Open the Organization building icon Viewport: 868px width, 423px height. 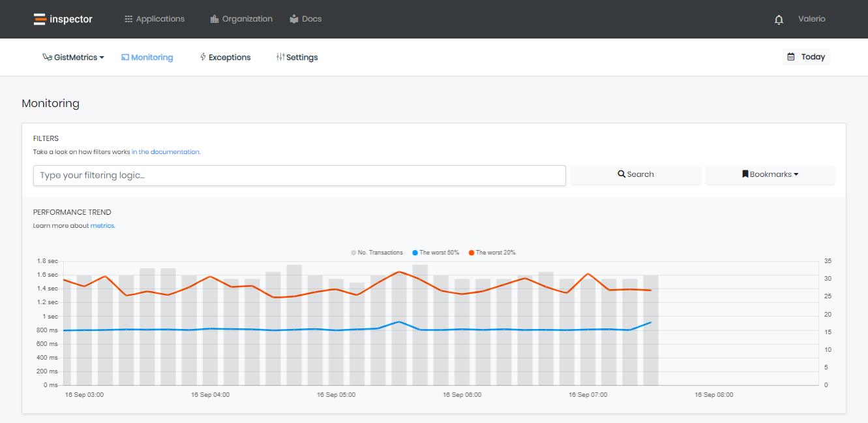214,18
